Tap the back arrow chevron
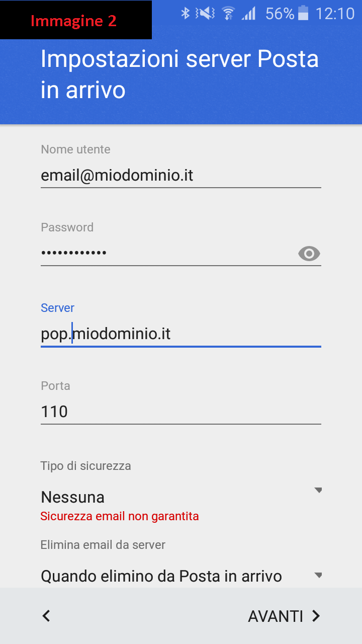 coord(46,616)
